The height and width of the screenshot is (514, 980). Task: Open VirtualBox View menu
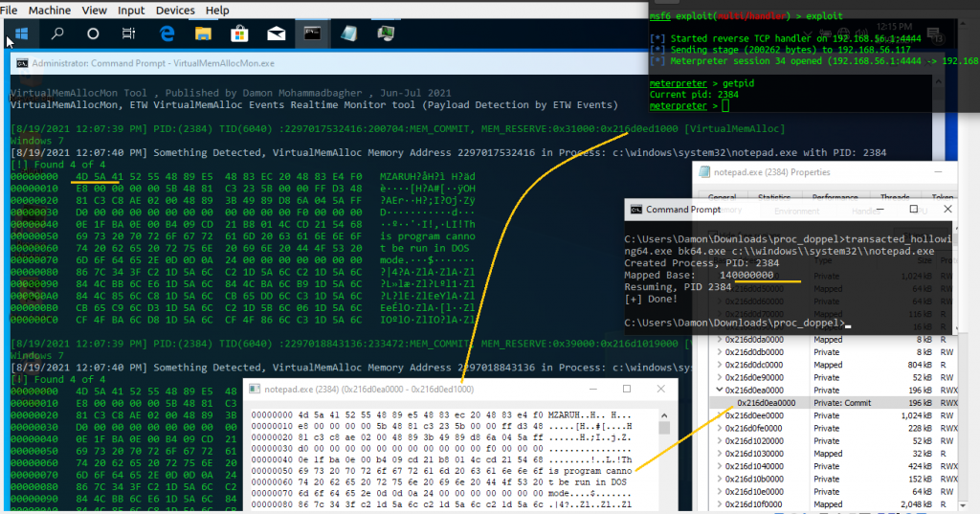95,10
